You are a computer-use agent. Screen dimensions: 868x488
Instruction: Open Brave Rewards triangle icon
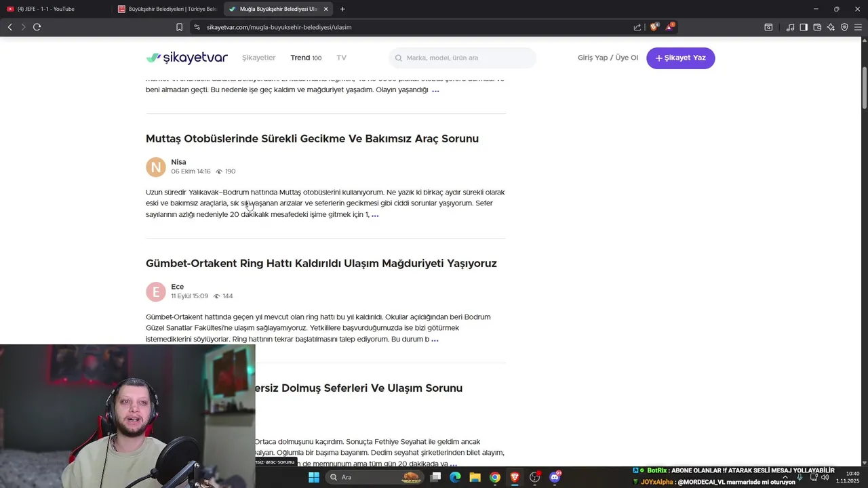click(669, 27)
